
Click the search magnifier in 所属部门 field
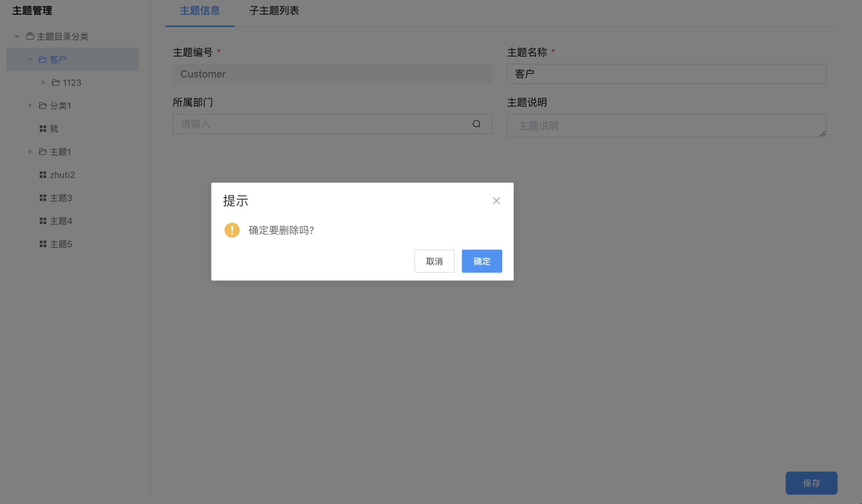[x=476, y=124]
